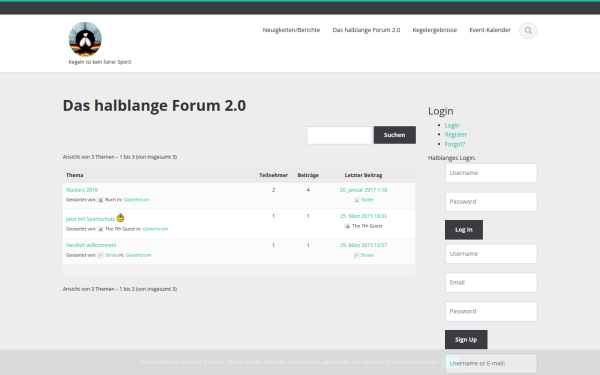600x375 pixels.
Task: Click the avatar beside The 7th Guest under Gestartet von
Action: pyautogui.click(x=100, y=229)
